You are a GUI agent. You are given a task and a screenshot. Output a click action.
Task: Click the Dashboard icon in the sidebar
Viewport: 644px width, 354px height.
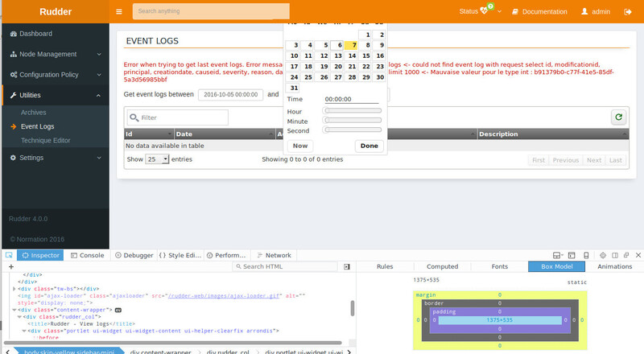coord(14,34)
